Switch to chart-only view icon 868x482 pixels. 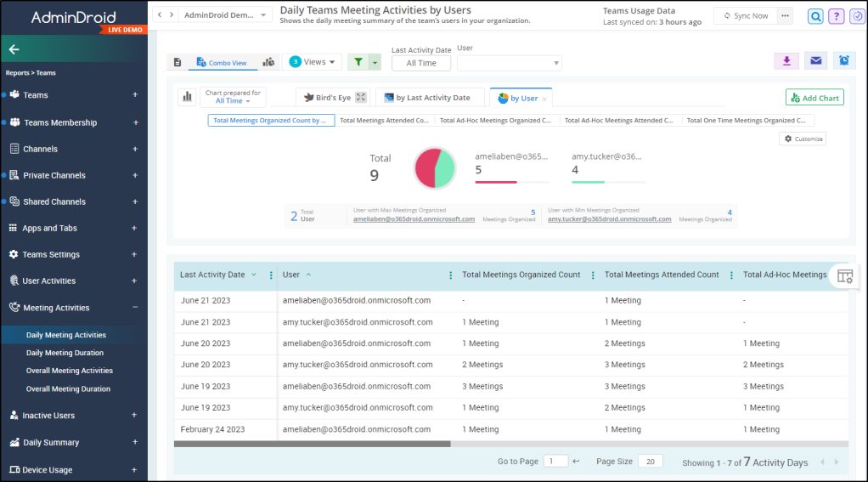tap(268, 62)
